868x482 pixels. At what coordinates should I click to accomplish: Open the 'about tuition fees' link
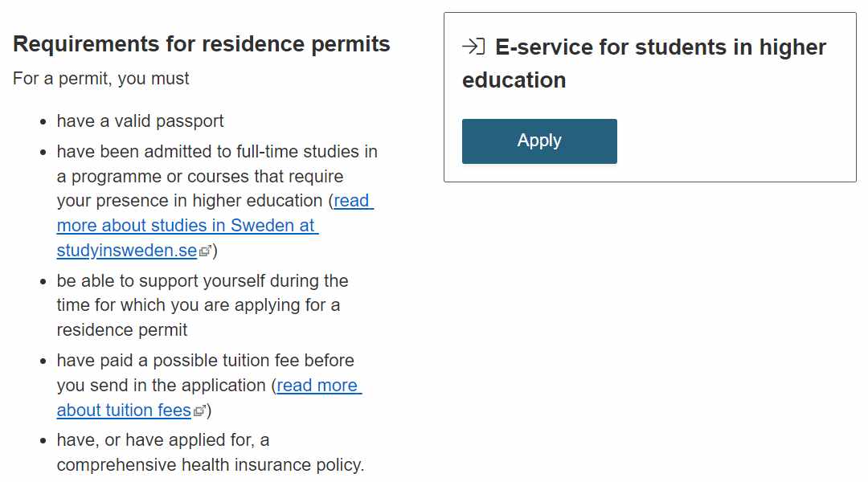[124, 410]
